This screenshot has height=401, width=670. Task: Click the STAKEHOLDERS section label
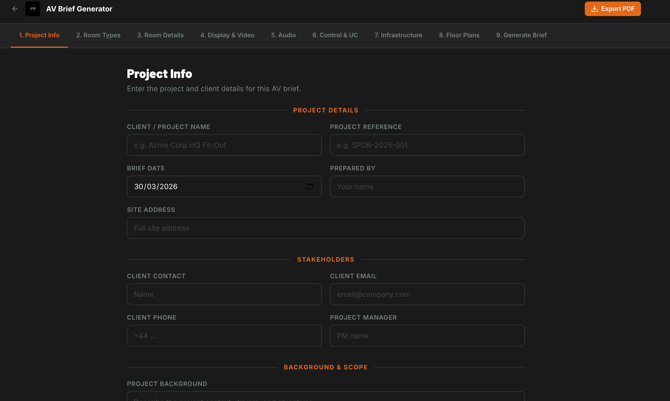click(x=326, y=259)
